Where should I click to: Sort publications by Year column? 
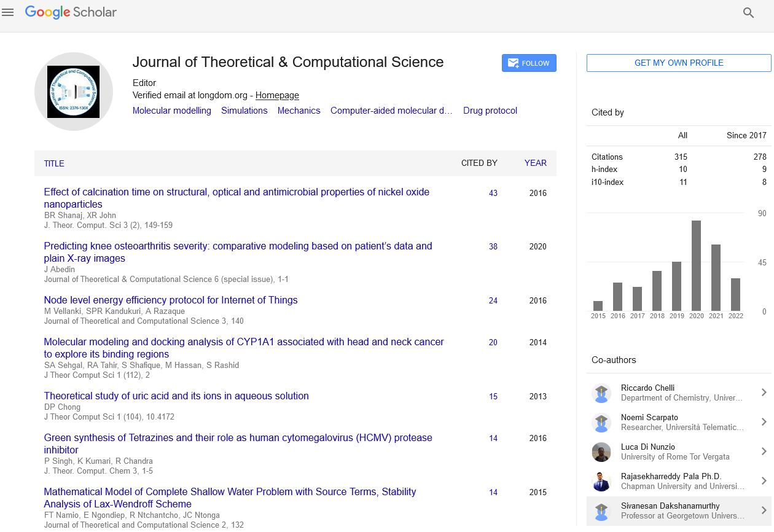point(535,163)
